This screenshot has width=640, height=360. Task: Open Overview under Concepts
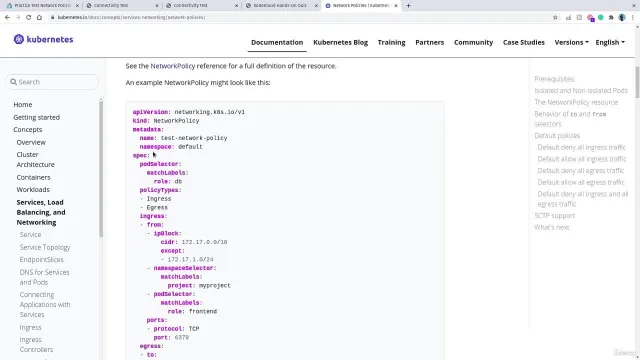(31, 142)
